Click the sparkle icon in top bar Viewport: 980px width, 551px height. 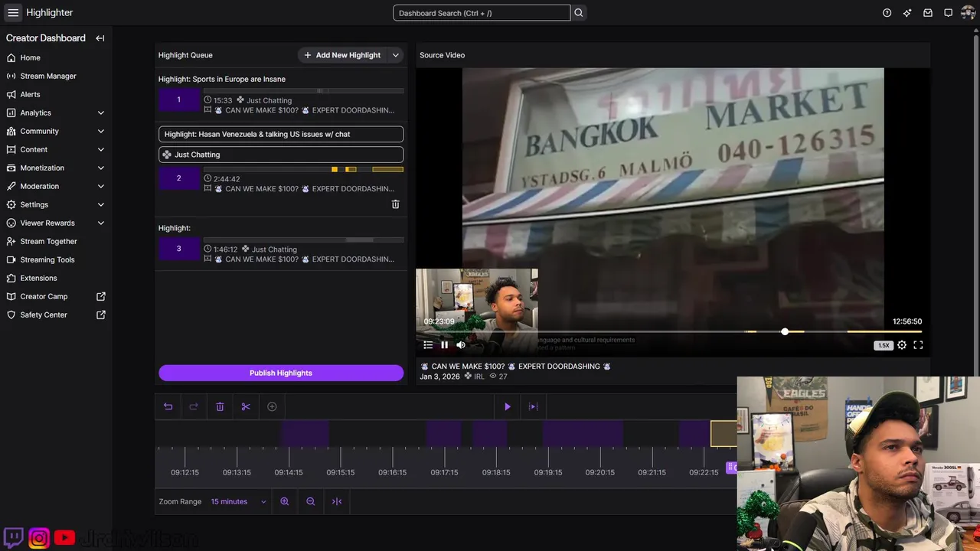907,13
